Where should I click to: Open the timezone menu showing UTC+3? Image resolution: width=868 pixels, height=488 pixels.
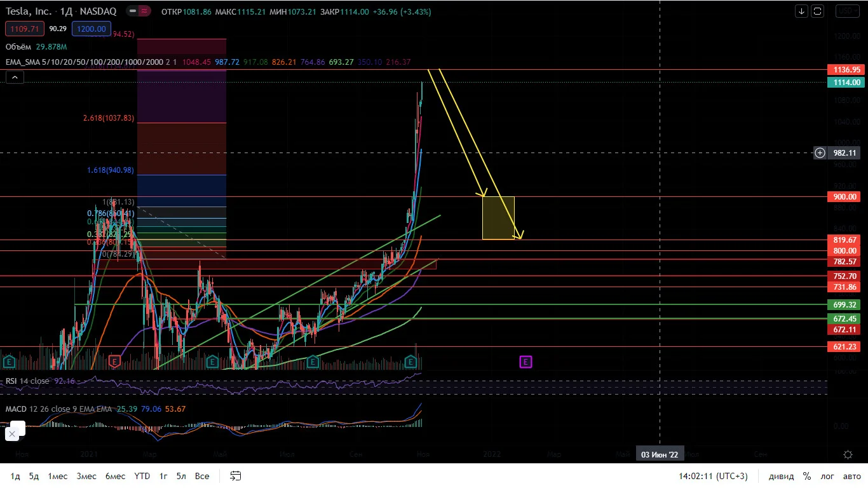click(713, 476)
